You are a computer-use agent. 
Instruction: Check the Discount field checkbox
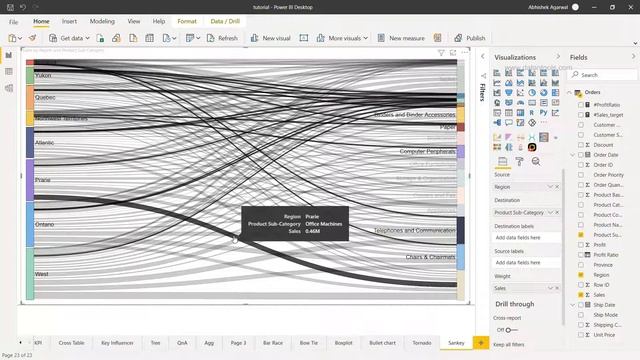(581, 145)
